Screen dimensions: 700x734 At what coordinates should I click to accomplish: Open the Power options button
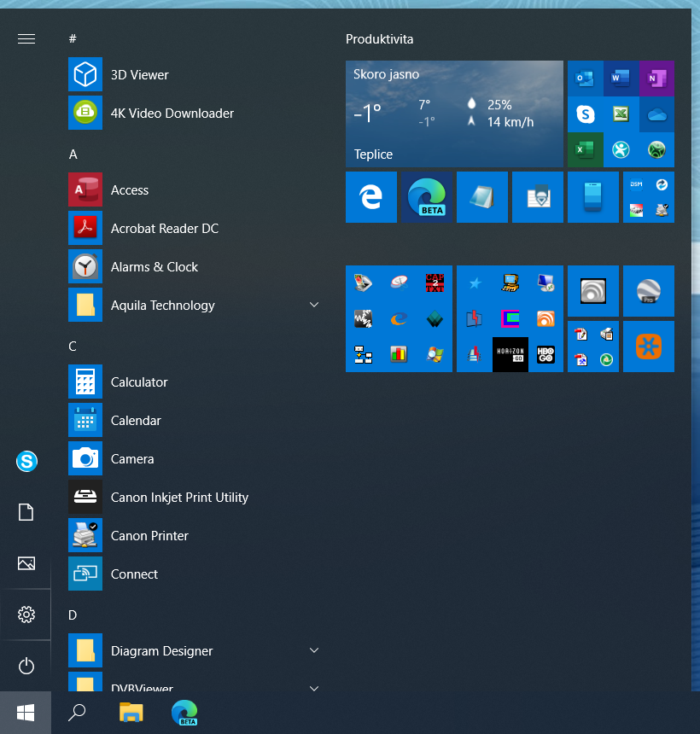26,666
